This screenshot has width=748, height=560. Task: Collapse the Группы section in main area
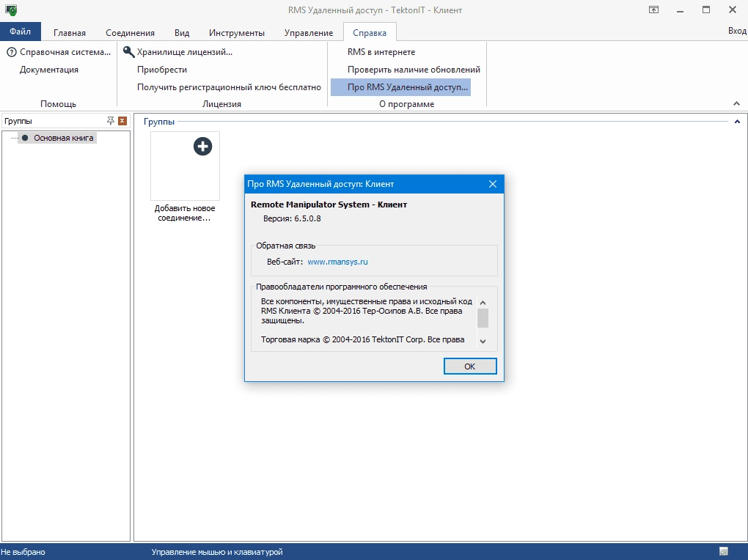(737, 122)
